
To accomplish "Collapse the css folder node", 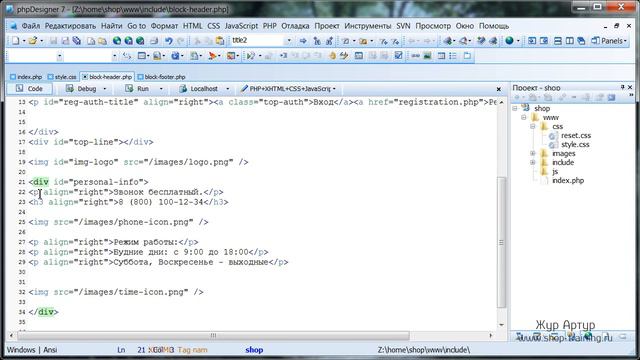I will [533, 127].
